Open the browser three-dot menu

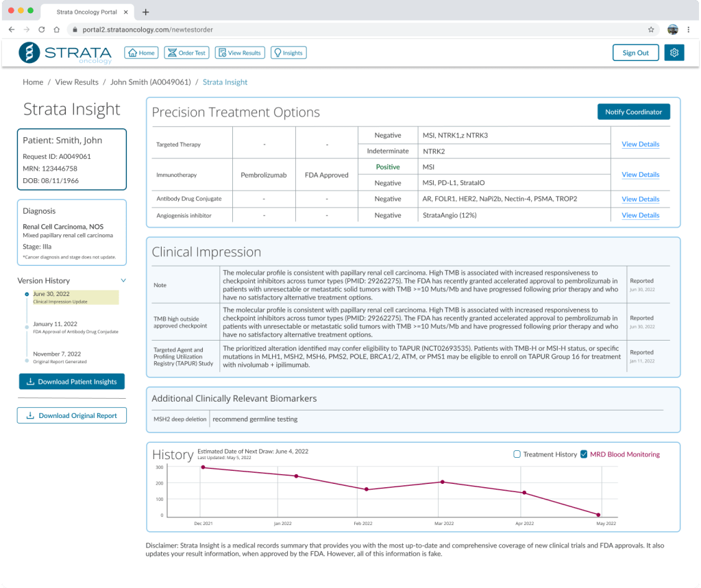pyautogui.click(x=689, y=30)
